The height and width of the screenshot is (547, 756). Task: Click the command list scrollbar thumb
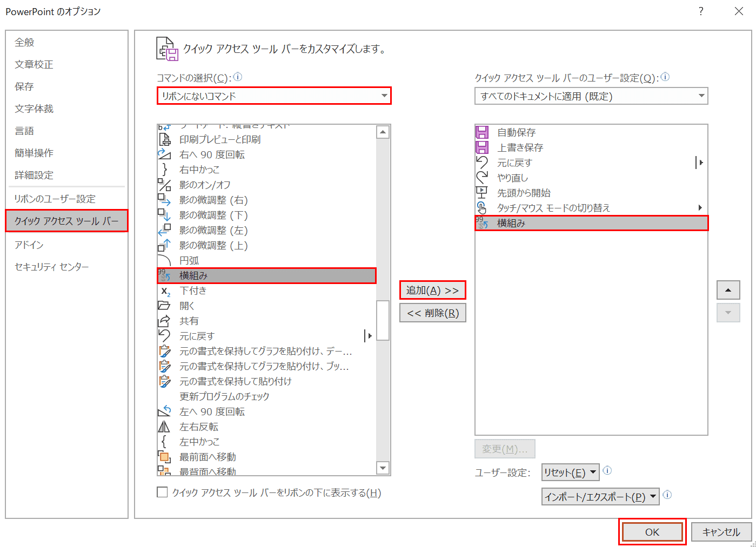383,320
